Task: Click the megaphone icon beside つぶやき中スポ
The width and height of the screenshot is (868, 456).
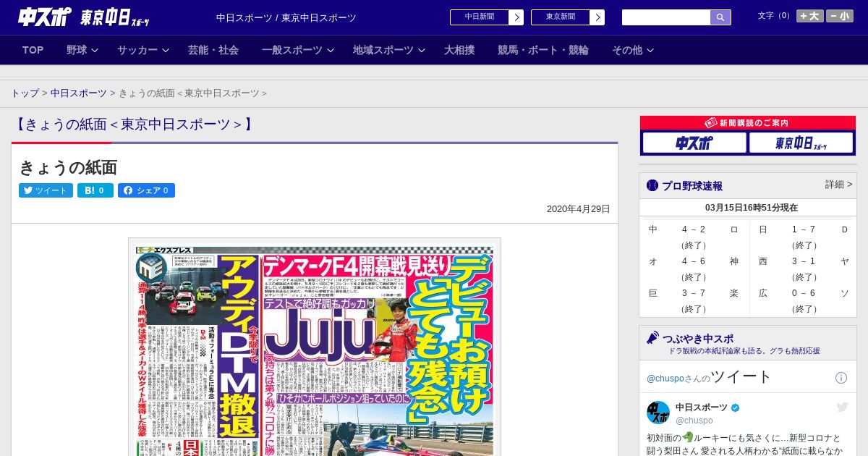Action: point(652,338)
